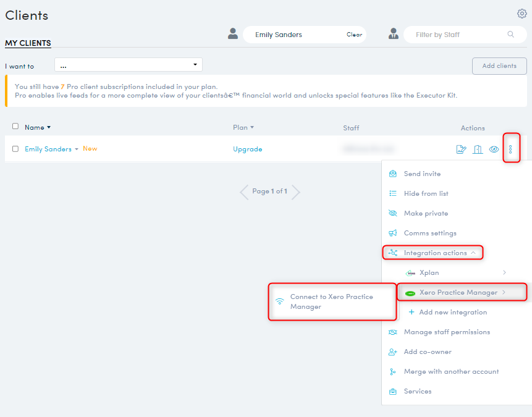
Task: Open the 'I want to' dropdown
Action: 129,65
